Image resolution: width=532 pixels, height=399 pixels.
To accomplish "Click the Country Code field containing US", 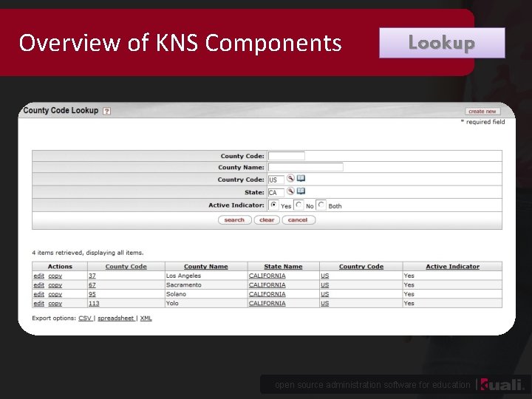I will tap(276, 180).
